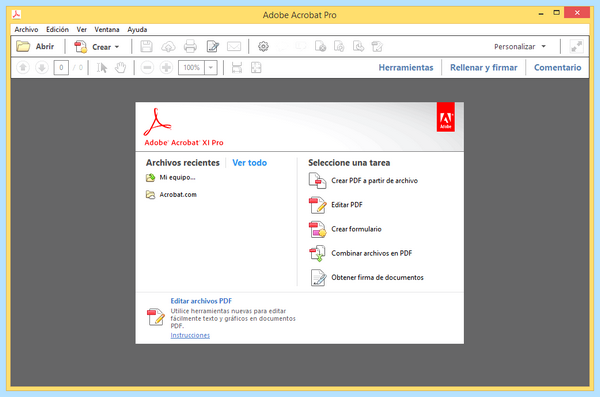
Task: Open the Comentario panel
Action: [x=558, y=68]
